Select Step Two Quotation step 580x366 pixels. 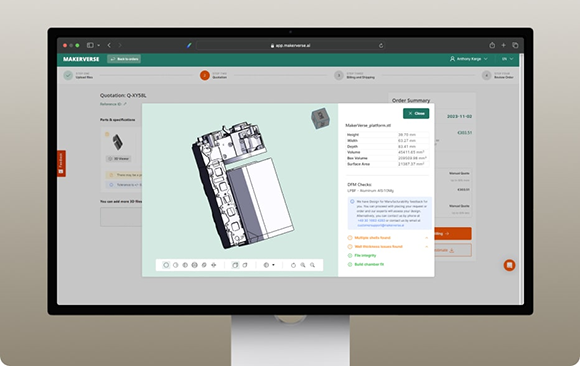pos(213,75)
